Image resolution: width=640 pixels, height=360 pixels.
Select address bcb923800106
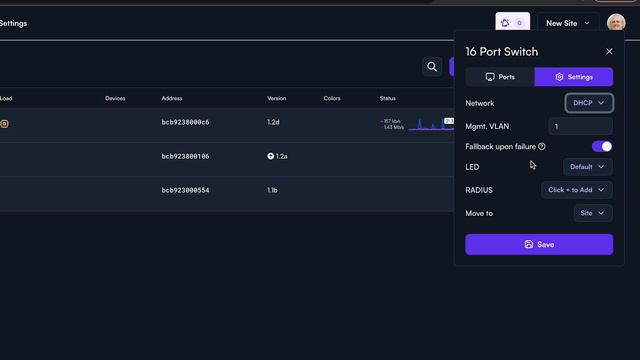pyautogui.click(x=185, y=156)
